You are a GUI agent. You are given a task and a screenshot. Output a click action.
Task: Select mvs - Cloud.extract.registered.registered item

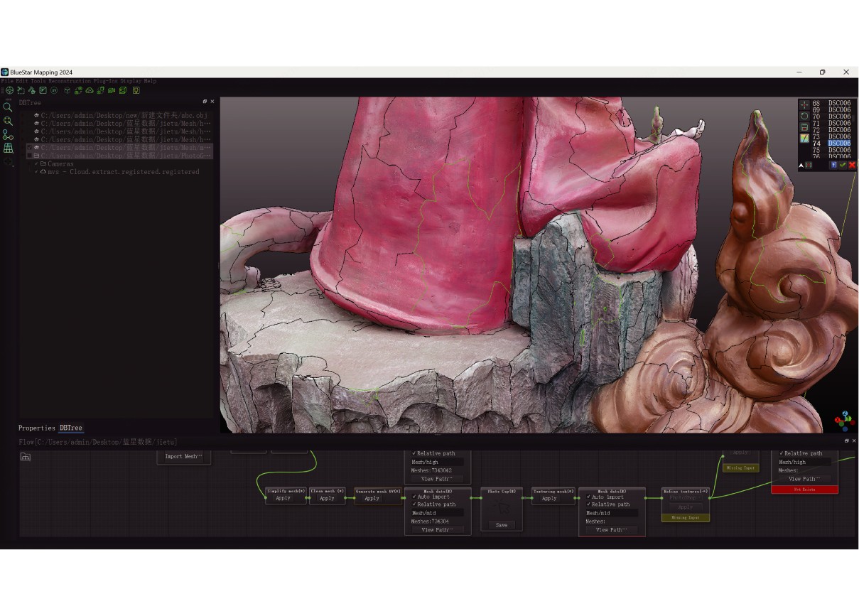[x=124, y=172]
